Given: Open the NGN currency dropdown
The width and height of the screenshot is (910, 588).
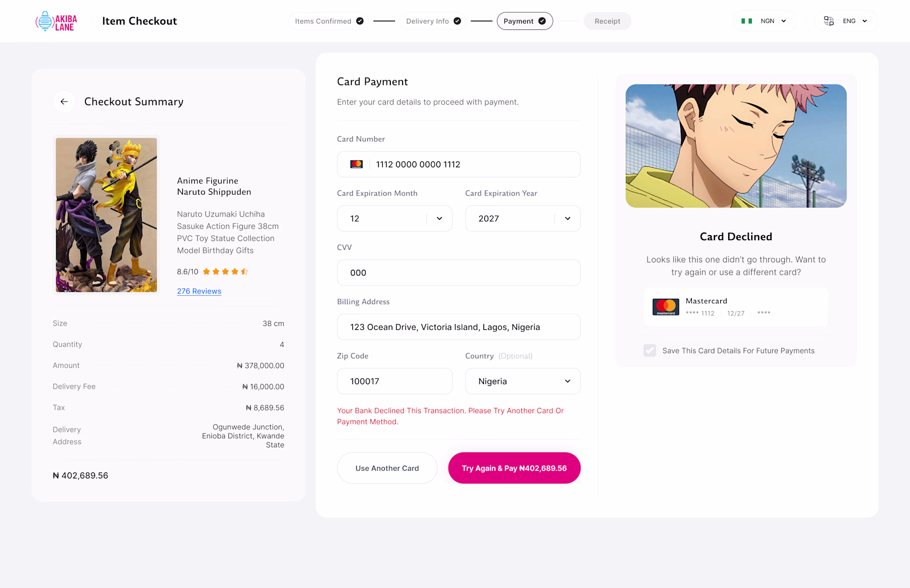Looking at the screenshot, I should (x=765, y=21).
